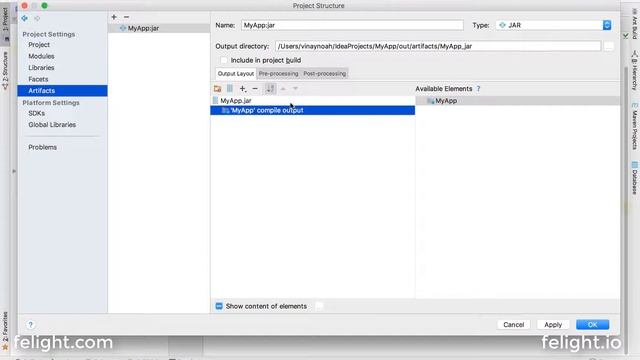Click the OK button
This screenshot has width=640, height=360.
593,325
